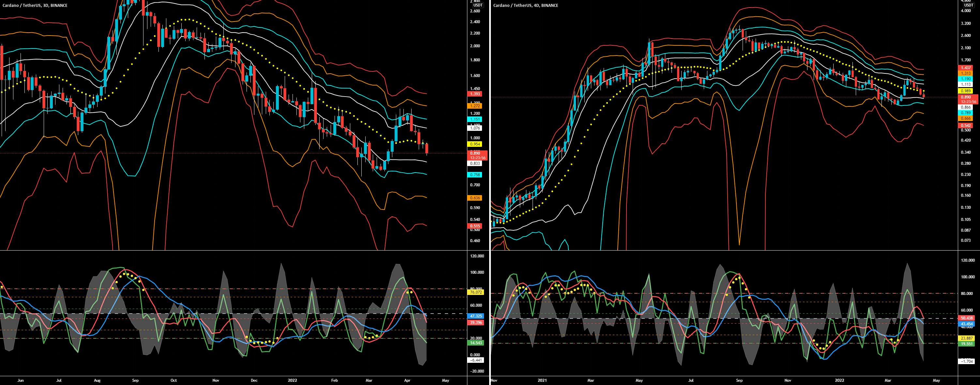This screenshot has width=980, height=385.
Task: Click the cyan 0.789 price label
Action: point(966,113)
